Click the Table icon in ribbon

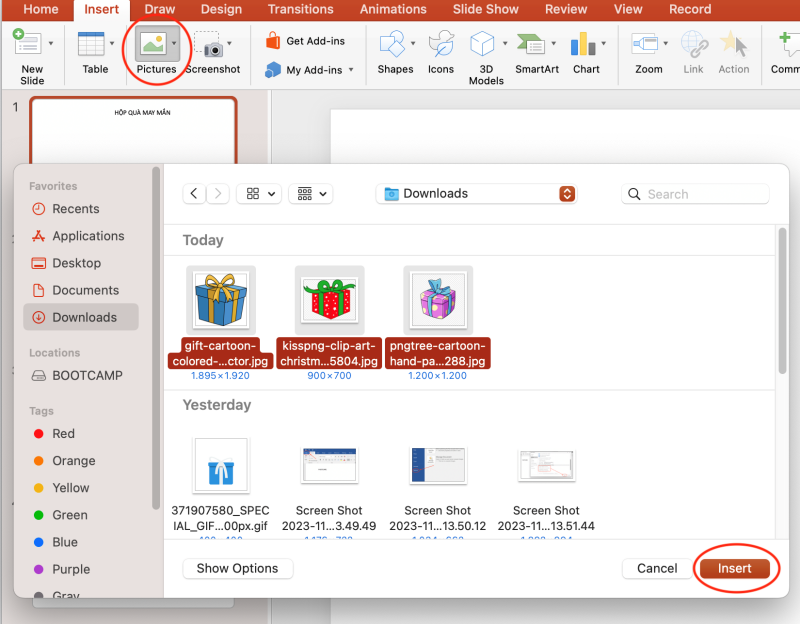pyautogui.click(x=91, y=43)
